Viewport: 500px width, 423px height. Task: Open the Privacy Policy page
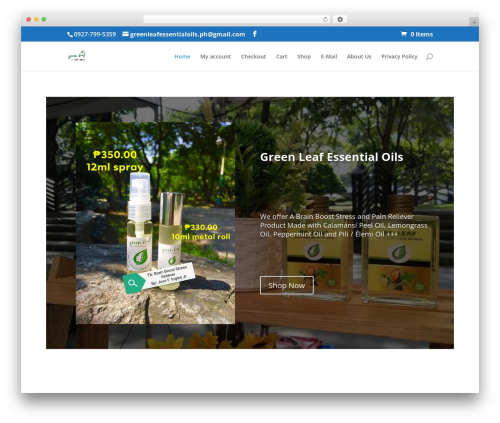tap(399, 57)
